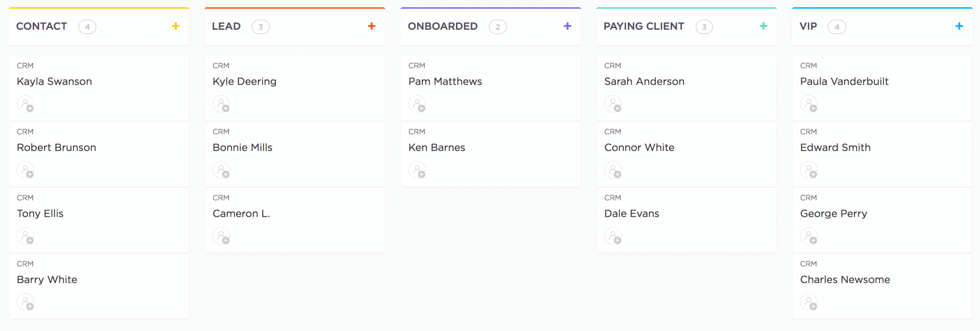980x331 pixels.
Task: Click the plus icon in the LEAD column
Action: pos(371,26)
